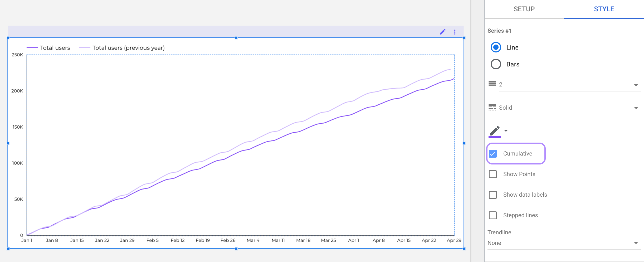Image resolution: width=644 pixels, height=262 pixels.
Task: Open the Trendline None dropdown
Action: pyautogui.click(x=564, y=243)
